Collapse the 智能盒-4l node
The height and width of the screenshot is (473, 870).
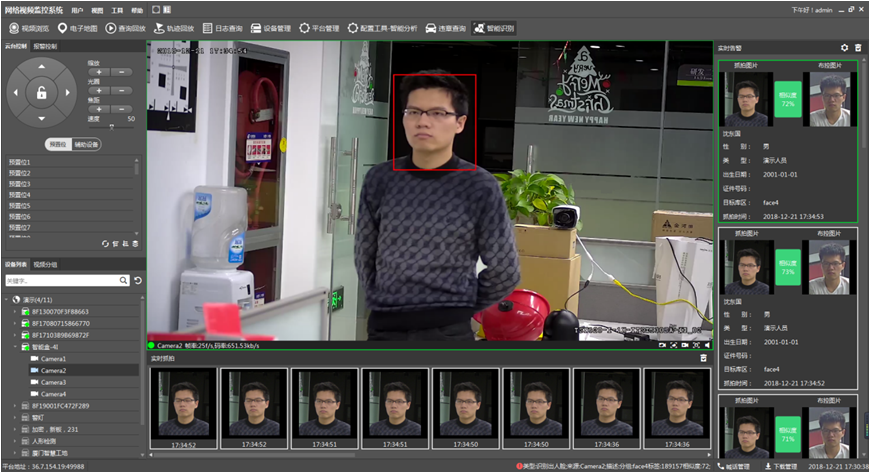coord(15,346)
